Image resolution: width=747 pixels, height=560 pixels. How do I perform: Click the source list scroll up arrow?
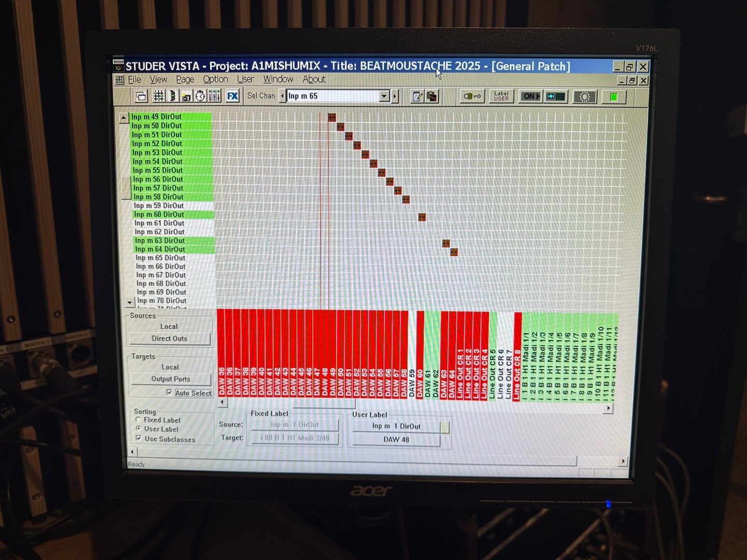[x=123, y=118]
